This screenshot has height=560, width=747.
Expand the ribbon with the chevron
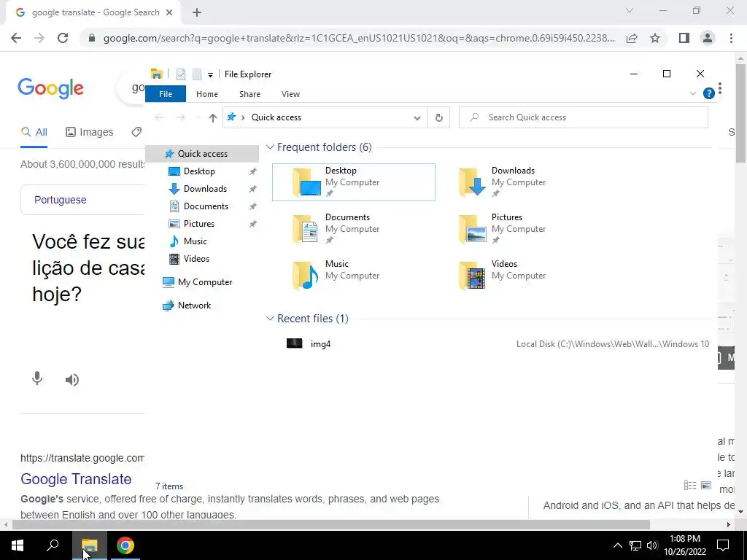point(693,94)
